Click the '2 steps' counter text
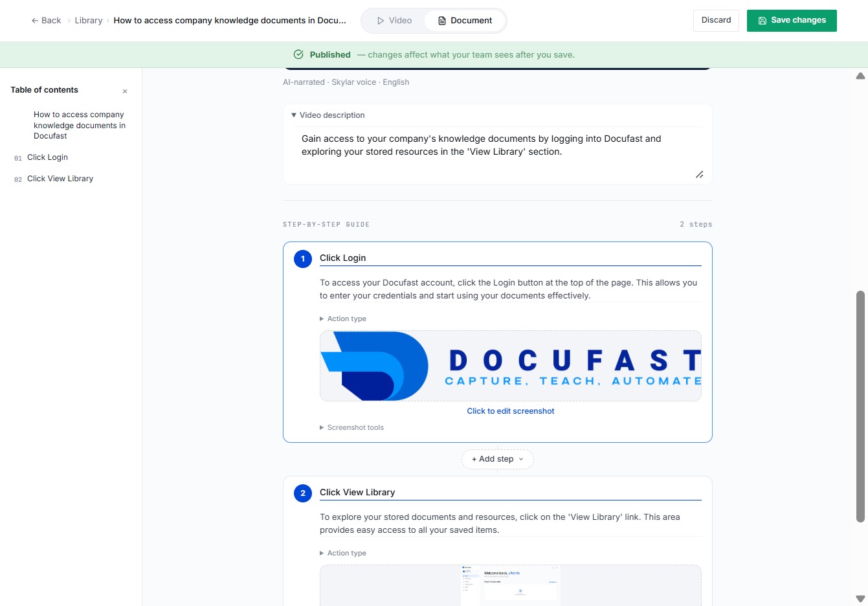This screenshot has height=606, width=868. pos(696,224)
